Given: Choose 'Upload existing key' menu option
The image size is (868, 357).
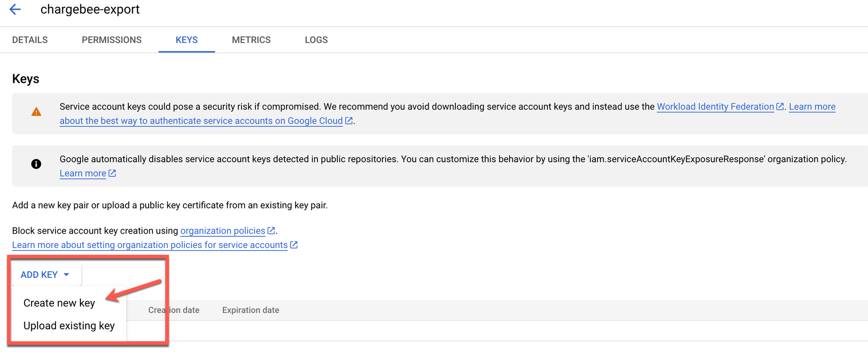Looking at the screenshot, I should [69, 326].
